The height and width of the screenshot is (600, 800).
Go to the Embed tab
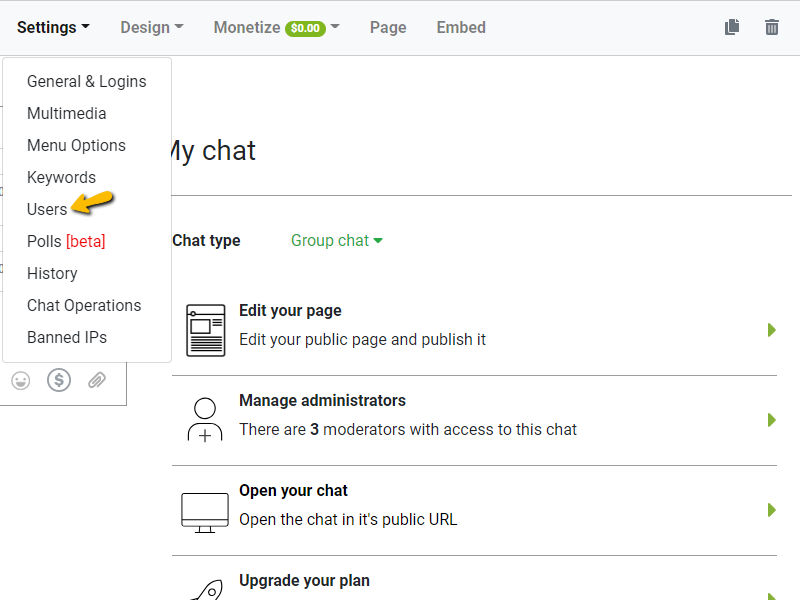(461, 28)
